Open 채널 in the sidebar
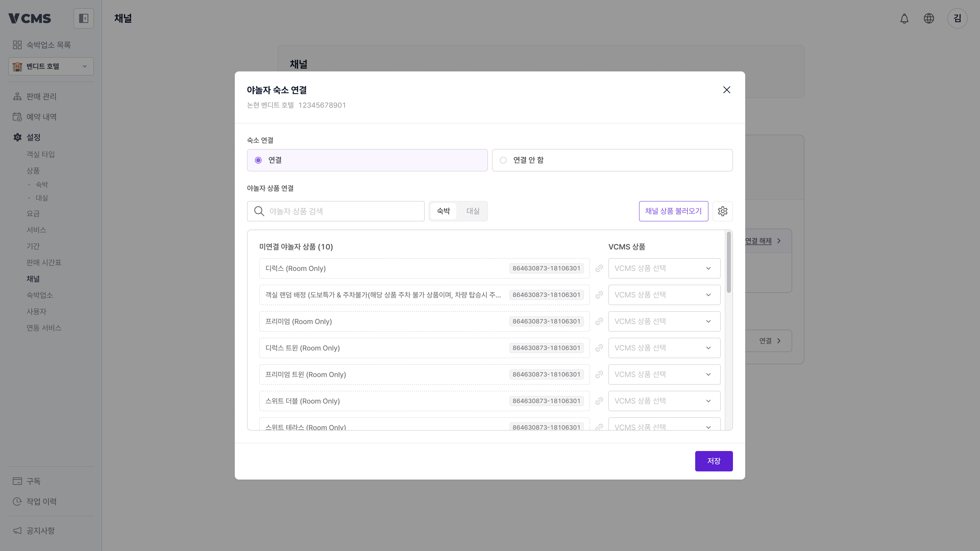The height and width of the screenshot is (551, 980). point(33,279)
